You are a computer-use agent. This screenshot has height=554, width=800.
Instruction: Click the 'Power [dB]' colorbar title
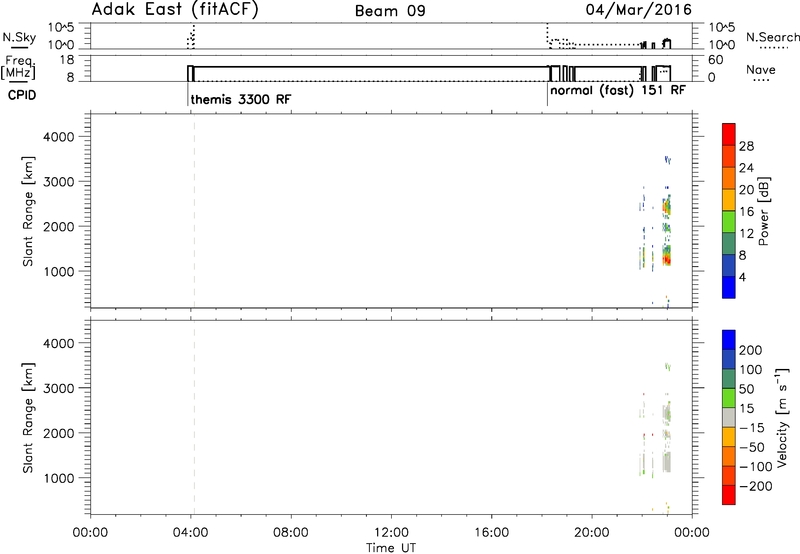(x=763, y=211)
